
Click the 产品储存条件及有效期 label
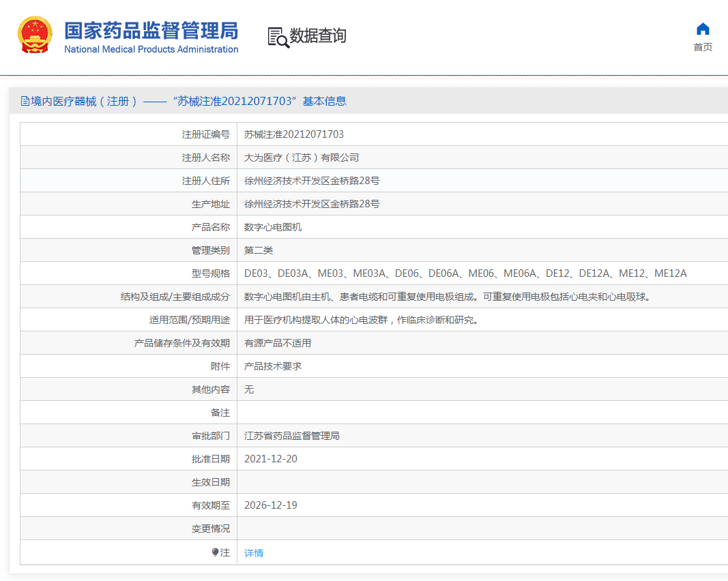182,344
